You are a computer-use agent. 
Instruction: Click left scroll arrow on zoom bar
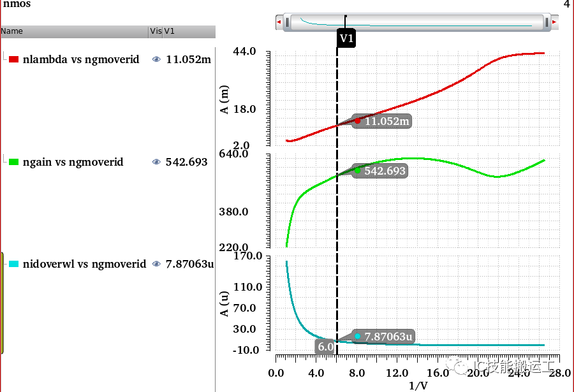(279, 22)
